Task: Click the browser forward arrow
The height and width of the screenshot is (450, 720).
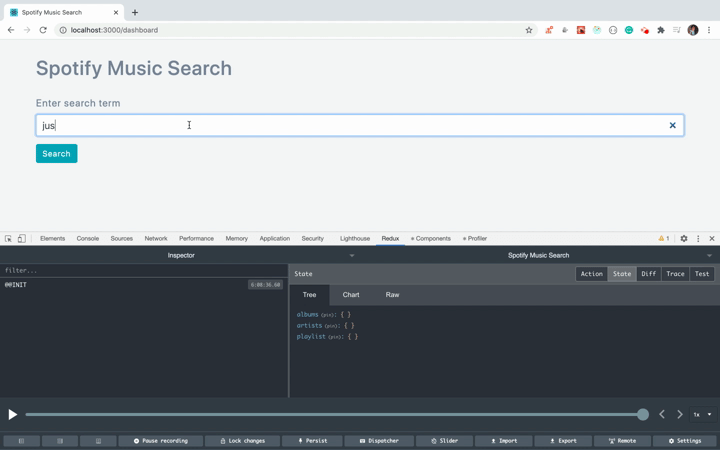Action: click(27, 30)
